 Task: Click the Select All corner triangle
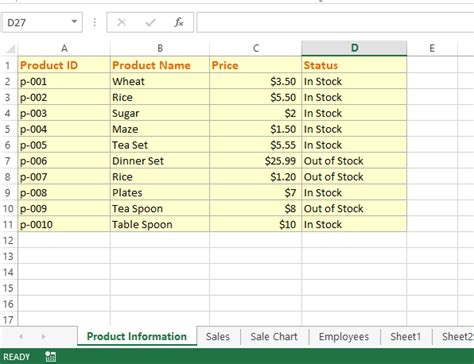click(x=10, y=49)
